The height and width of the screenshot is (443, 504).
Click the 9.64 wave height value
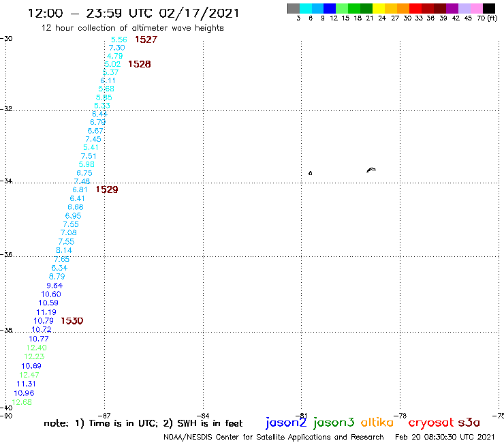(54, 286)
